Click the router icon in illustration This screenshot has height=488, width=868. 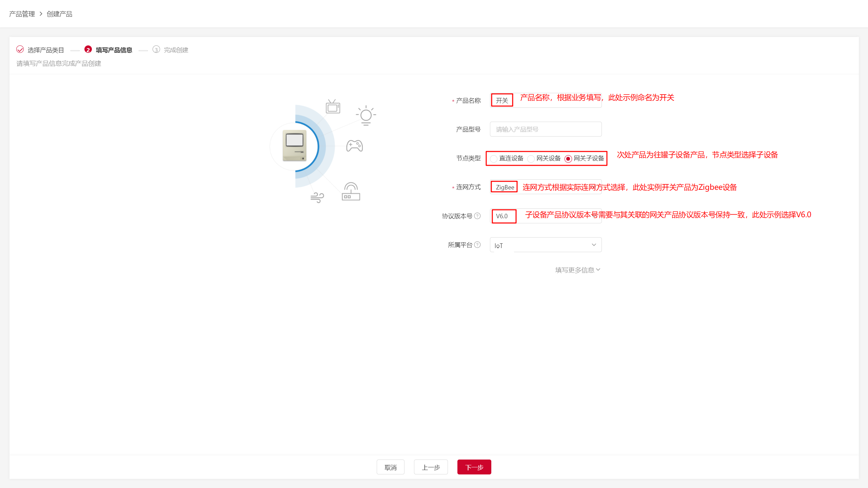pos(351,192)
